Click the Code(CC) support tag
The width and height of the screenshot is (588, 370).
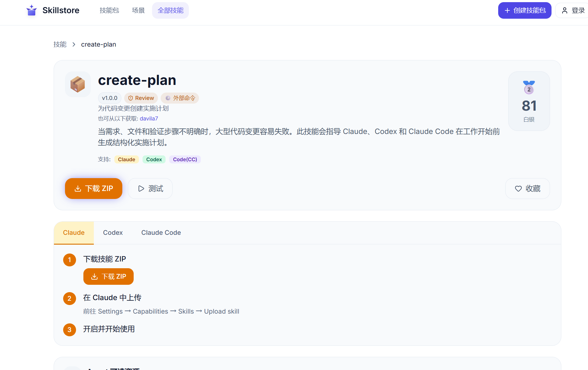point(185,159)
